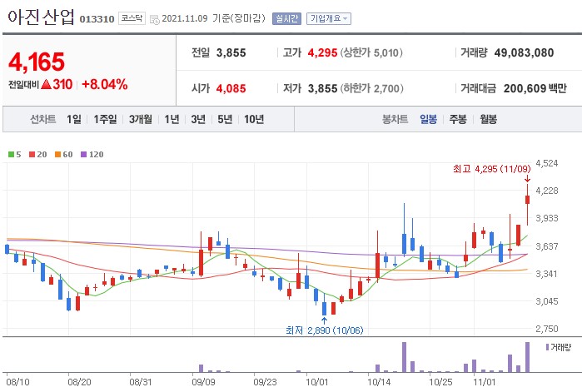This screenshot has height=392, width=582.
Task: Click the 저가 3,855 value
Action: coord(322,88)
